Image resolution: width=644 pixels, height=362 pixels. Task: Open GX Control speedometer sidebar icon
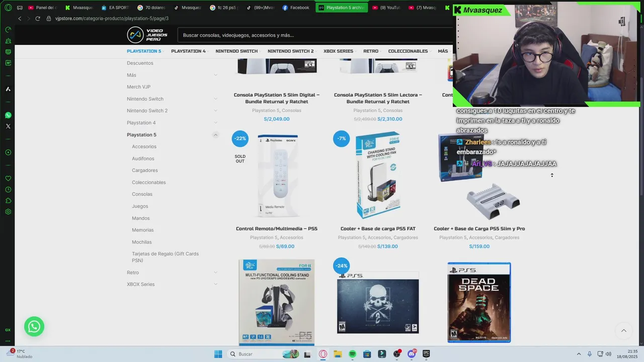coord(8,30)
